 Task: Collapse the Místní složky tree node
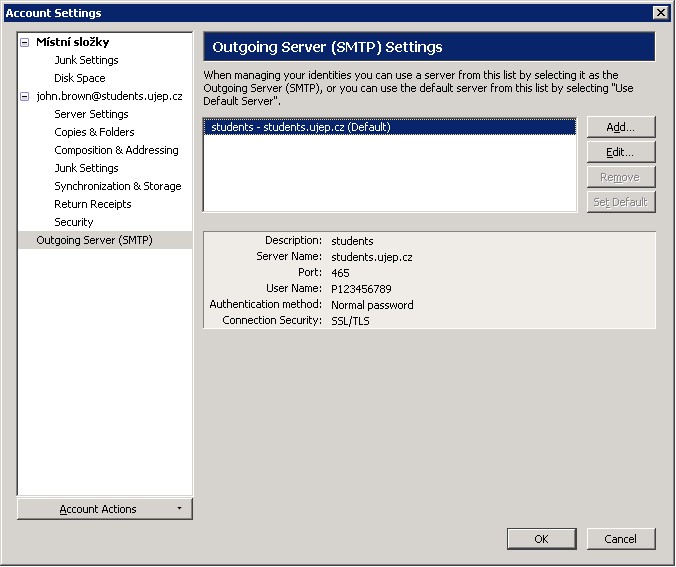click(x=25, y=42)
